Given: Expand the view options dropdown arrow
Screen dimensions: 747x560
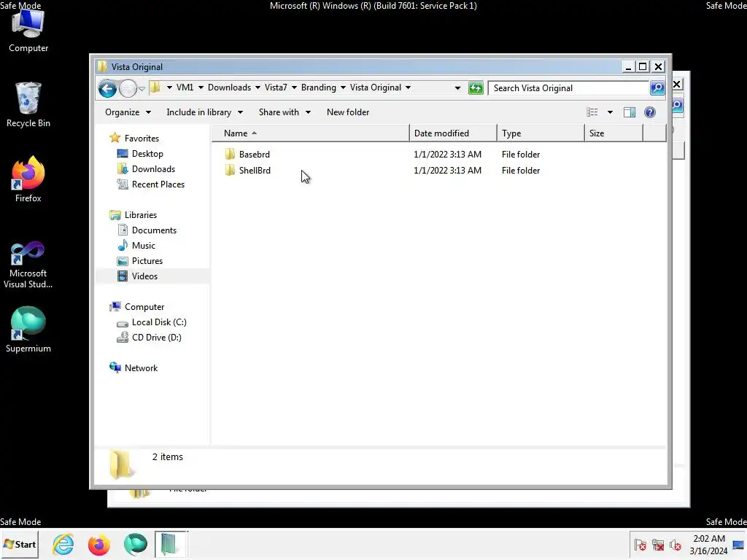Looking at the screenshot, I should click(610, 112).
